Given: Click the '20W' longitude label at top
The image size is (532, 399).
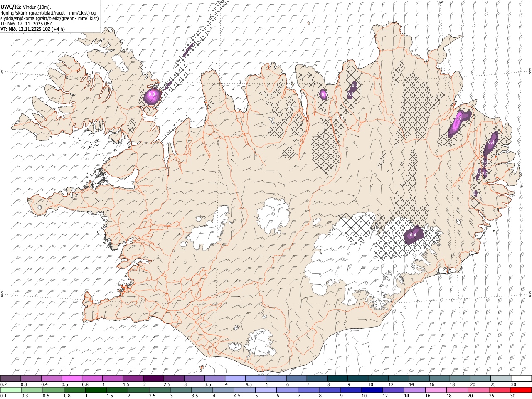Looking at the screenshot, I should 221,2.
